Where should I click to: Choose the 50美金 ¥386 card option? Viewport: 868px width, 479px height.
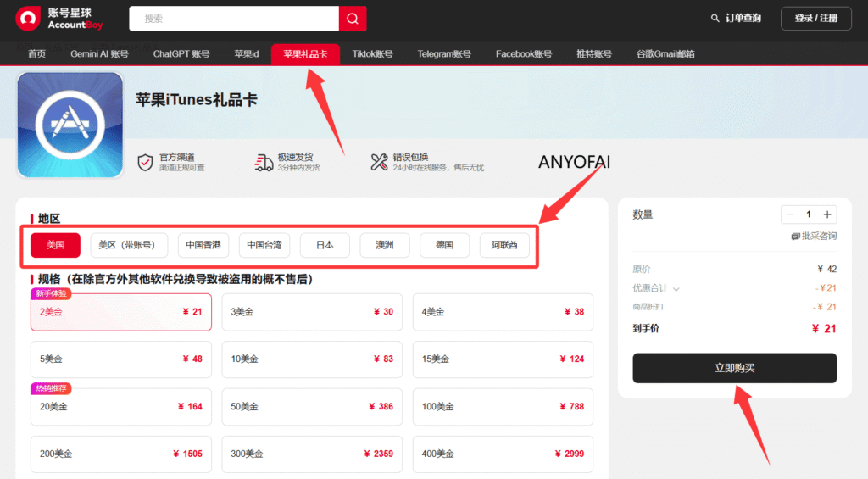click(x=312, y=406)
